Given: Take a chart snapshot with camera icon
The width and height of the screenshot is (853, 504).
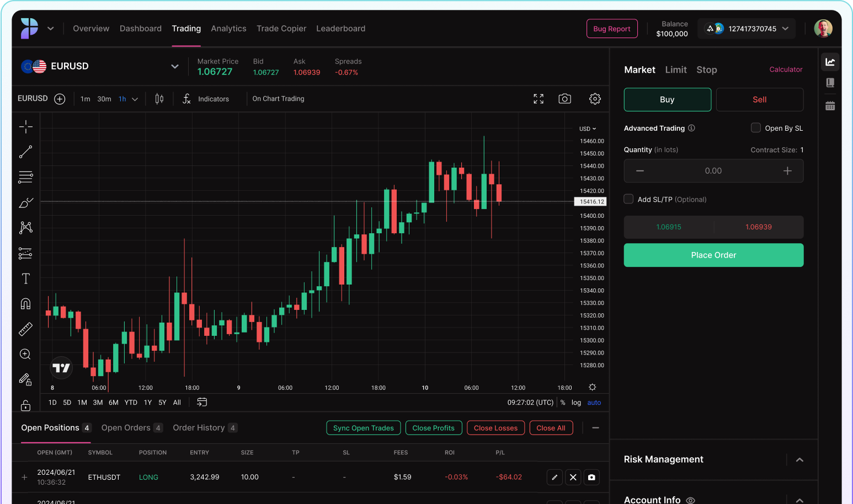Looking at the screenshot, I should tap(564, 99).
